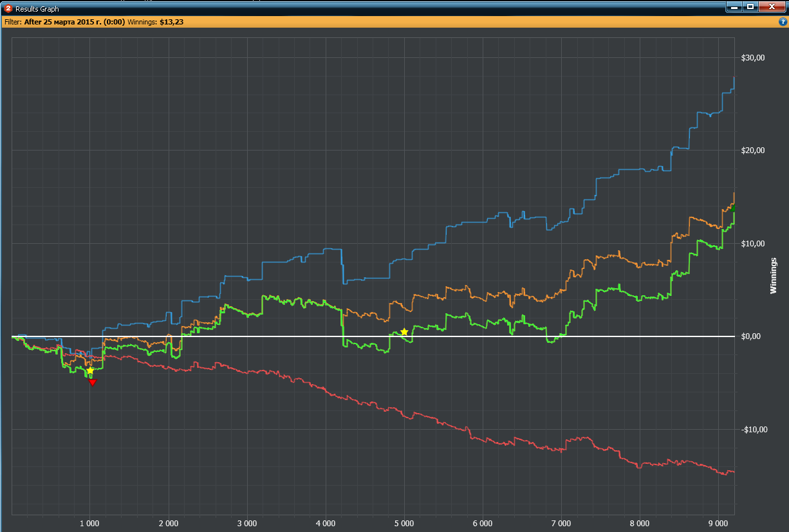
Task: Click the help question mark icon
Action: tap(783, 21)
